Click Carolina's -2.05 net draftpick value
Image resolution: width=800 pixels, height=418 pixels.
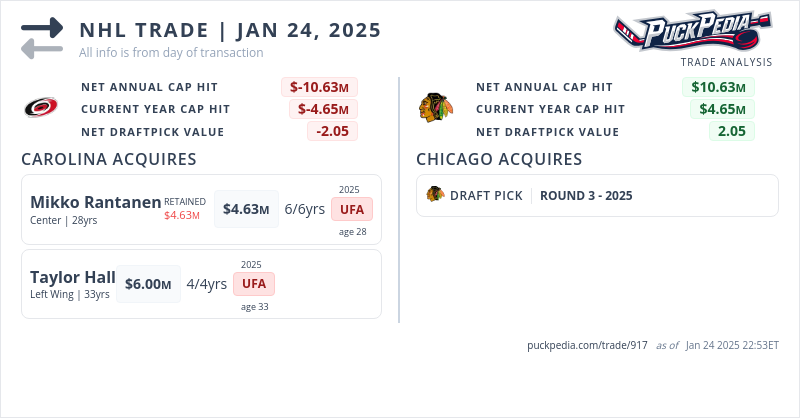point(331,131)
